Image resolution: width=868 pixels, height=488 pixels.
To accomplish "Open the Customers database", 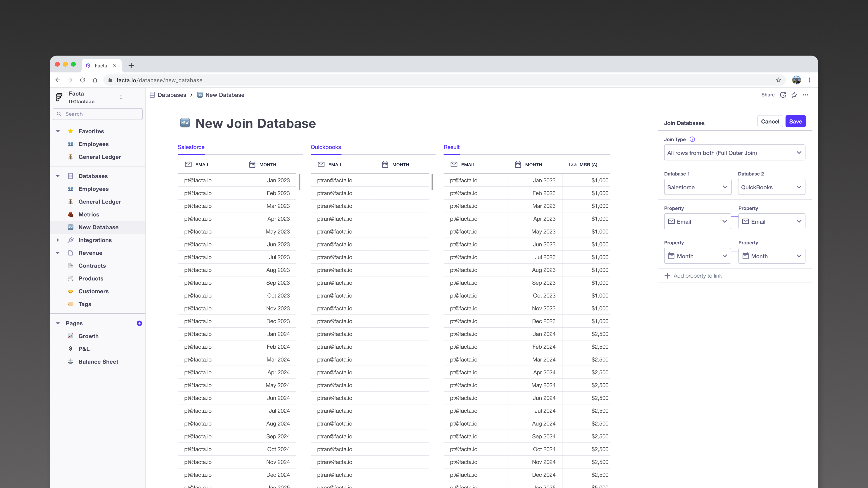I will [93, 291].
